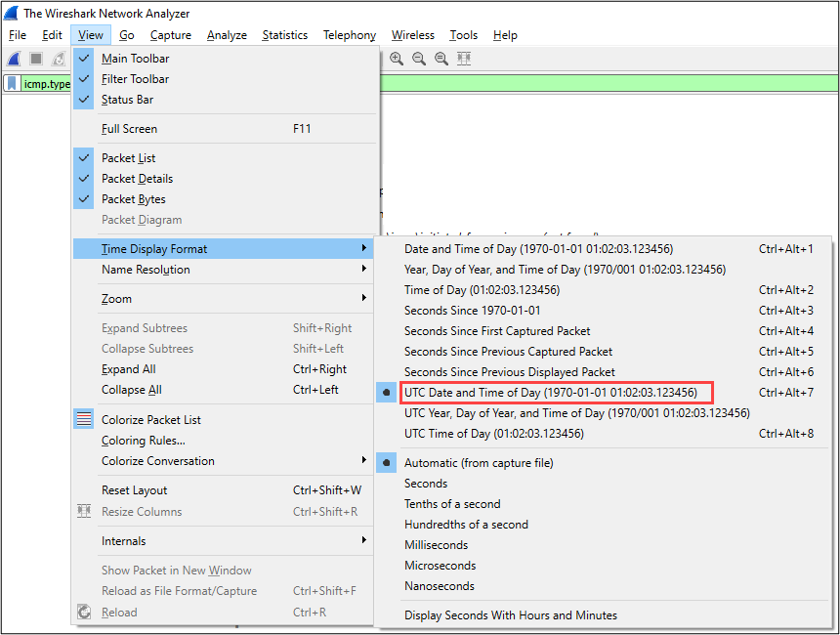Toggle the Status Bar visibility
840x635 pixels.
tap(127, 100)
